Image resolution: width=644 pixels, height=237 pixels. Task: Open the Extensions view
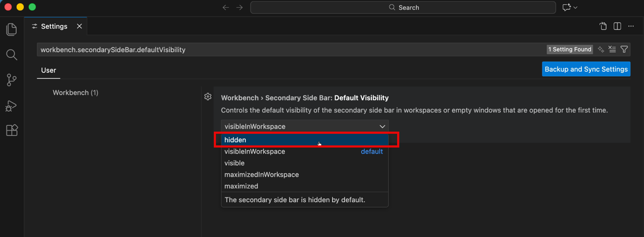[12, 130]
